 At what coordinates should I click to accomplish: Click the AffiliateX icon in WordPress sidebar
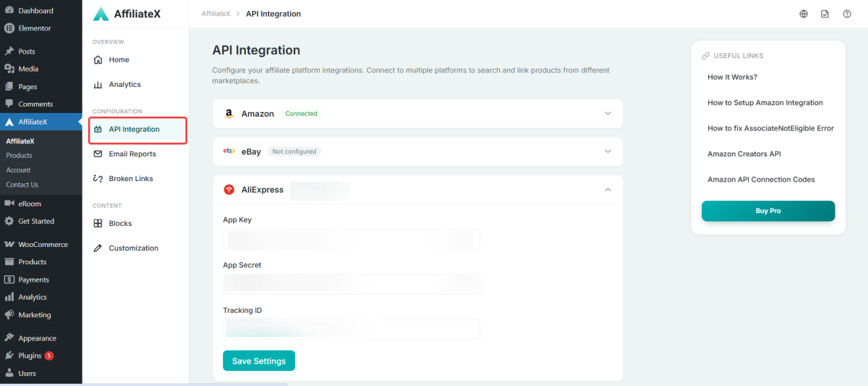(9, 122)
